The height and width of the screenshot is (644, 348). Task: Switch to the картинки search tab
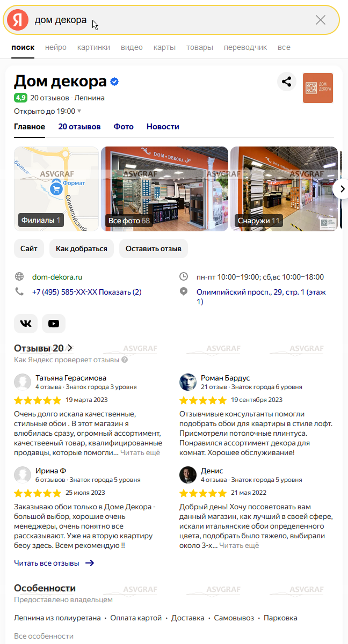93,47
